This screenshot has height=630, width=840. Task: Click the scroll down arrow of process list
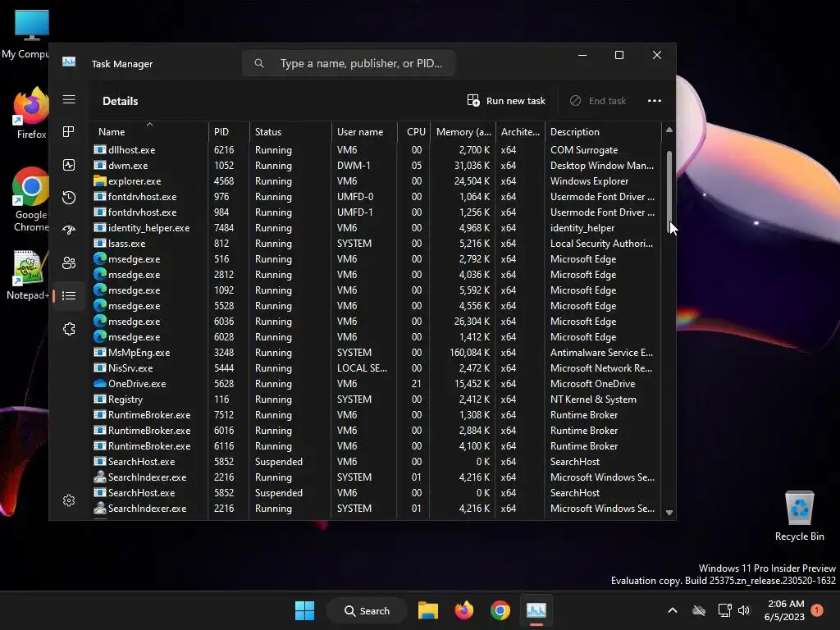(x=669, y=513)
